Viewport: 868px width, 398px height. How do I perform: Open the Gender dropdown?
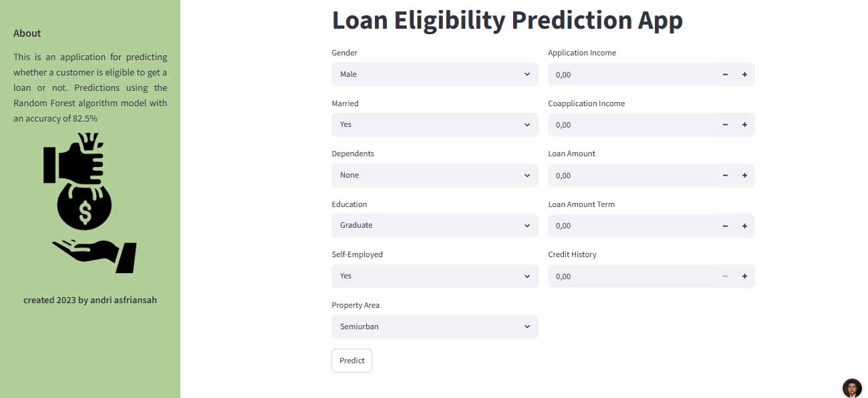435,74
